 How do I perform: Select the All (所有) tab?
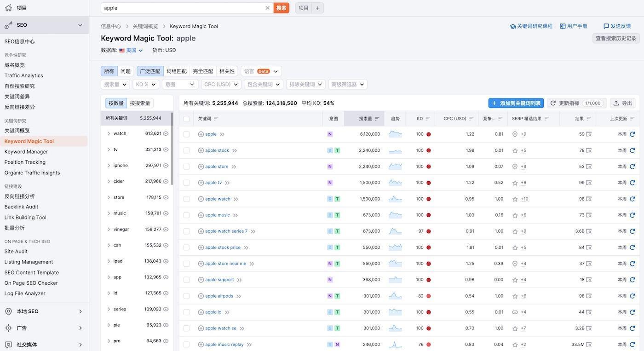[109, 71]
